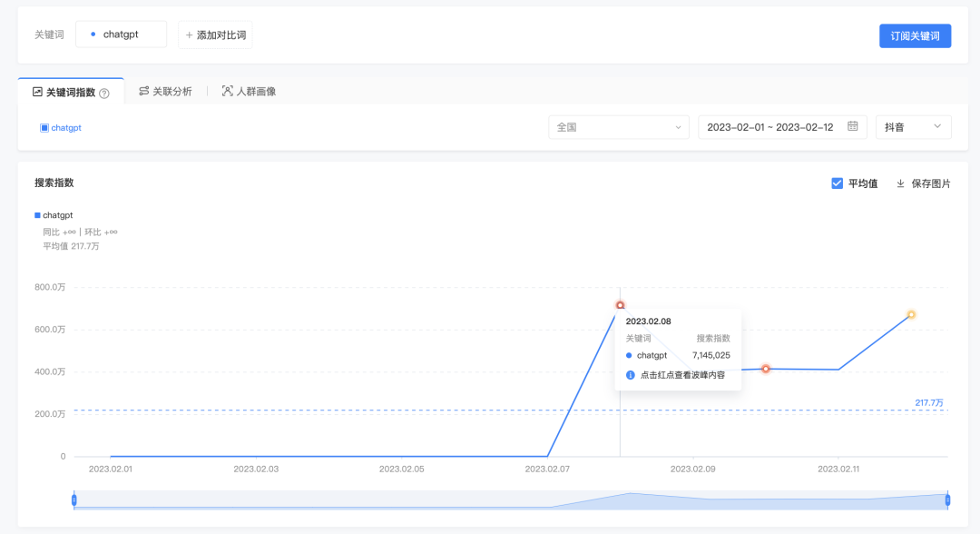Viewport: 980px width, 534px height.
Task: Click the download icon next to 保存图片
Action: click(x=901, y=183)
